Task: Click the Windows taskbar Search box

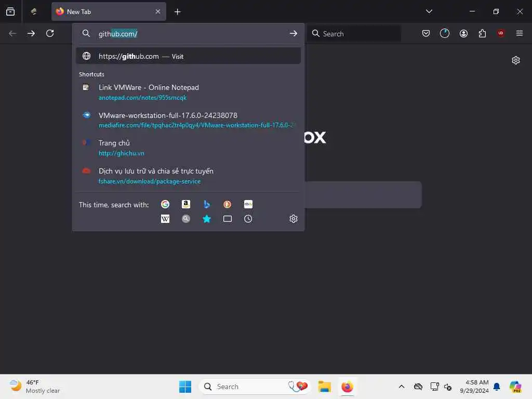Action: (255, 387)
